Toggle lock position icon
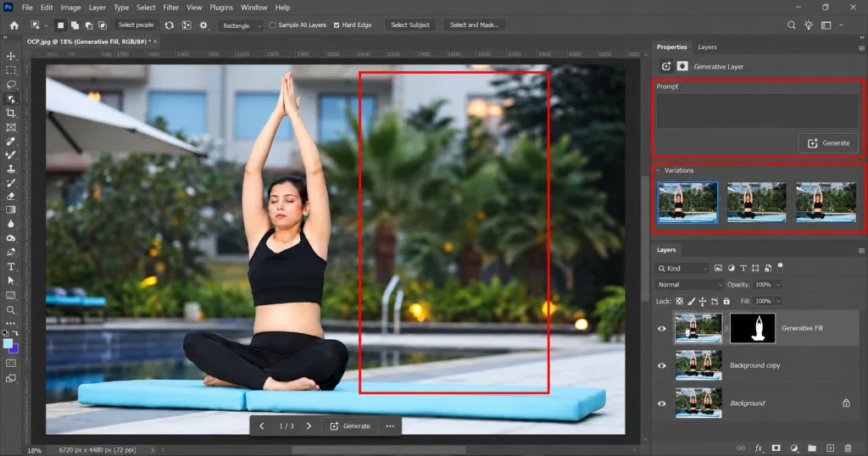Screen dimensions: 868x456 pos(703,301)
